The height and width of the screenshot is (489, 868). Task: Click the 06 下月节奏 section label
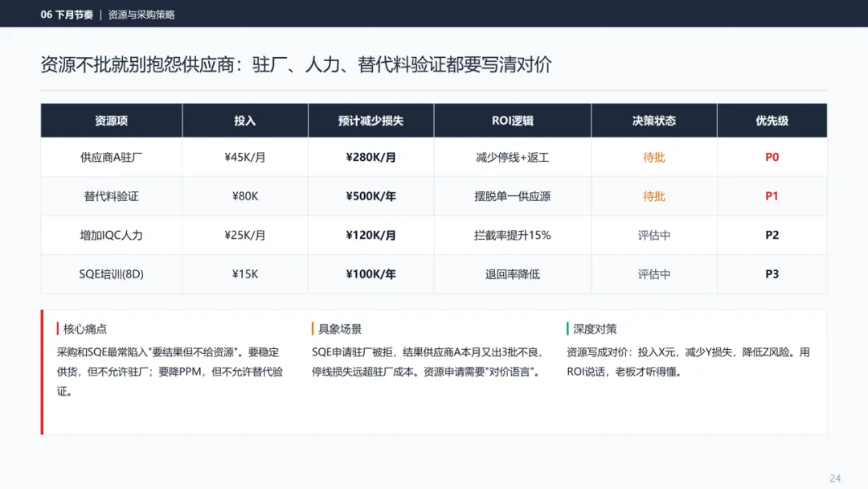pos(67,15)
